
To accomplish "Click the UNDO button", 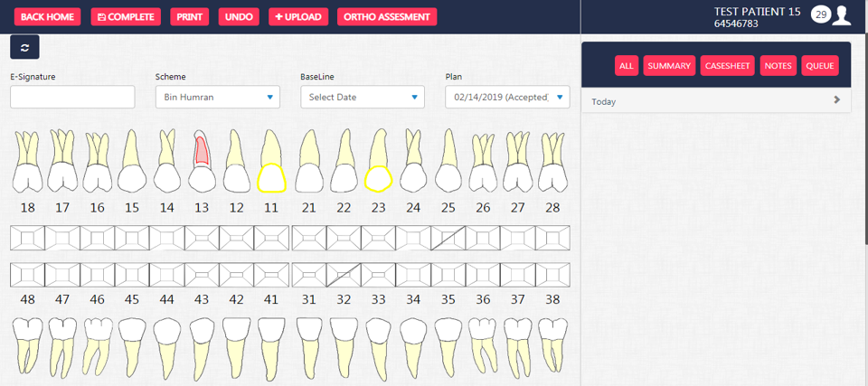I will (239, 16).
